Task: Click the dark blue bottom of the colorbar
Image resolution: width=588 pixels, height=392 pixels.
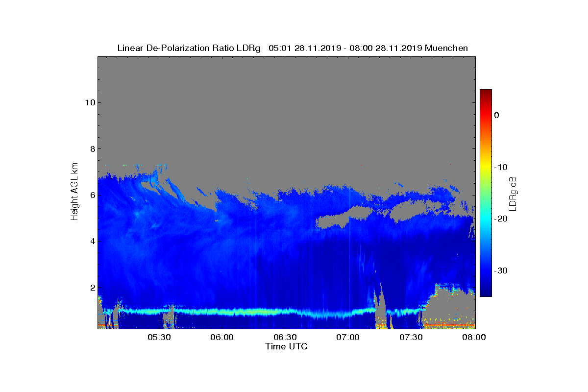Action: (486, 292)
